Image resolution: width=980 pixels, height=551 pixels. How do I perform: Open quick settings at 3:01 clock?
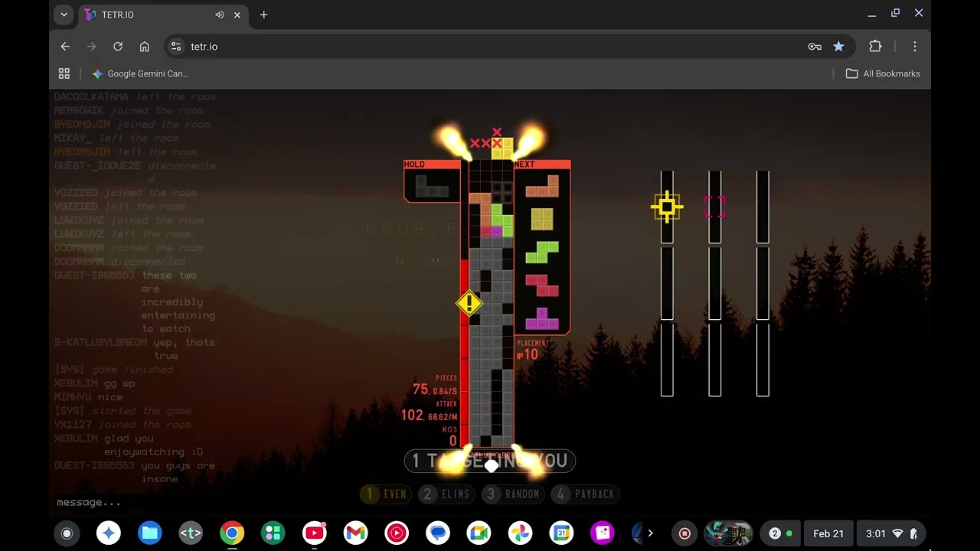(891, 533)
